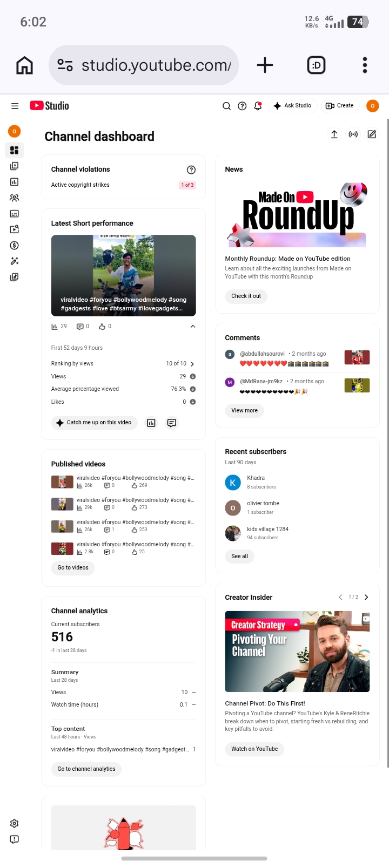Viewport: 389px width, 868px height.
Task: Click the create post pencil icon
Action: [372, 134]
